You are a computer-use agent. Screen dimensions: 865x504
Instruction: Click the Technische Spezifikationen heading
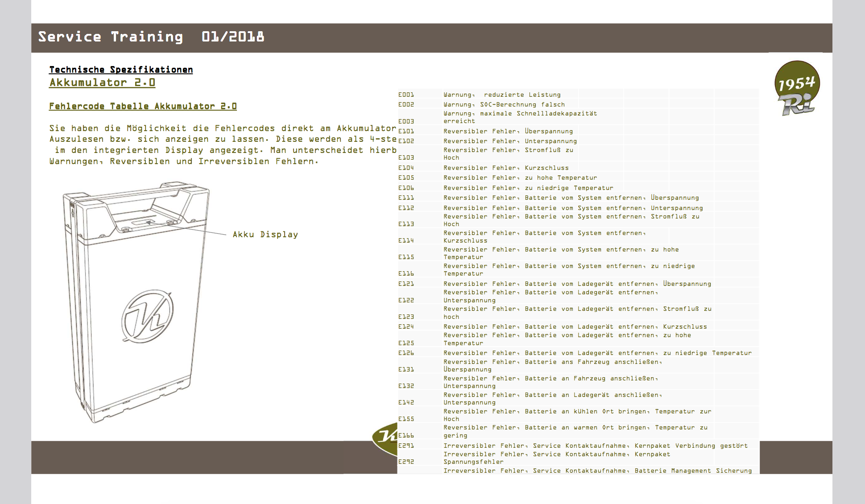121,70
